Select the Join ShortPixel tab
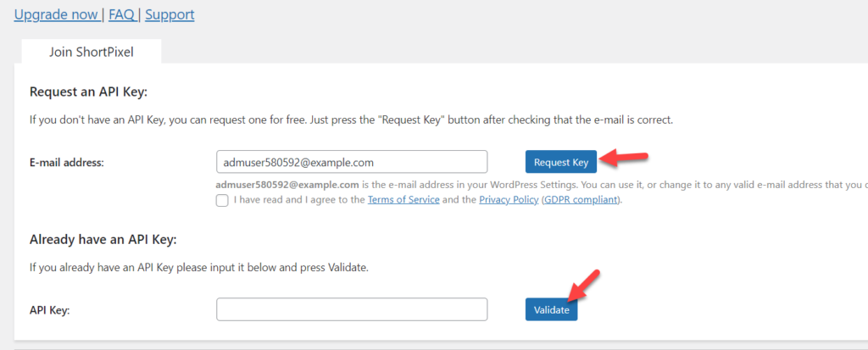 (x=92, y=52)
